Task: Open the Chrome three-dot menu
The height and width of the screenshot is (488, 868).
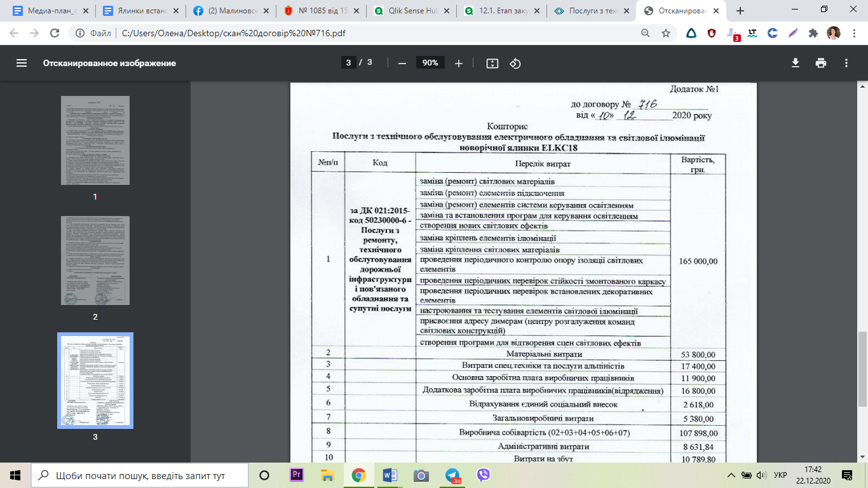Action: (853, 33)
